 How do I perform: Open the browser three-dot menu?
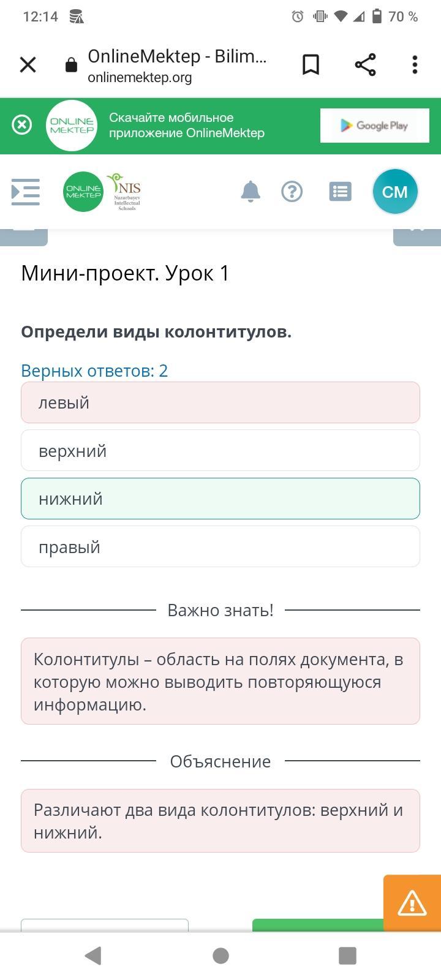click(x=415, y=65)
